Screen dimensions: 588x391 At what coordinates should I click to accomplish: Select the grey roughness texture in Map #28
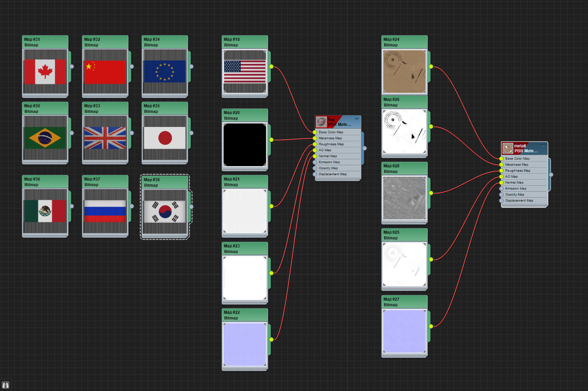(x=404, y=198)
